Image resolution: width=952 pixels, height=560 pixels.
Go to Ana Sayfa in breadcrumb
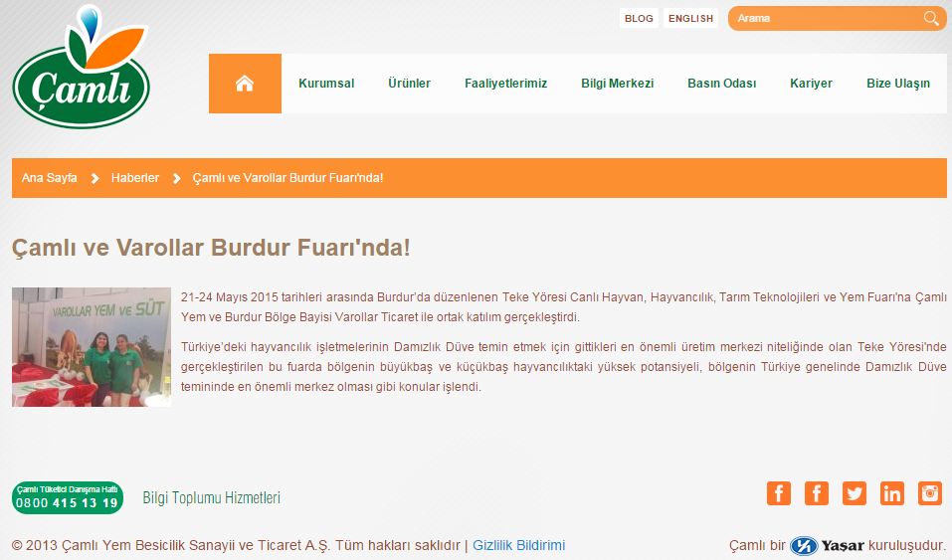click(x=49, y=178)
